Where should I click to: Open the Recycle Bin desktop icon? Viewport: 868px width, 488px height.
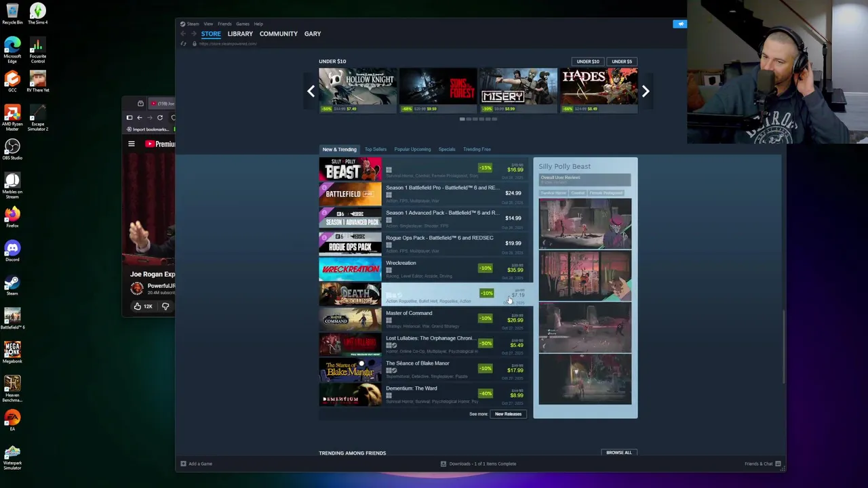(12, 14)
